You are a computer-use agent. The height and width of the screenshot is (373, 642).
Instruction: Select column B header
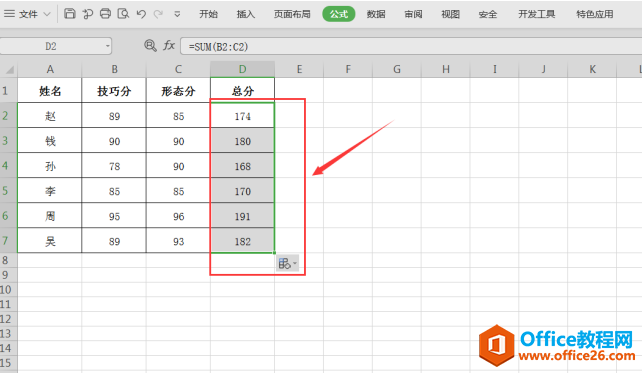pyautogui.click(x=114, y=69)
